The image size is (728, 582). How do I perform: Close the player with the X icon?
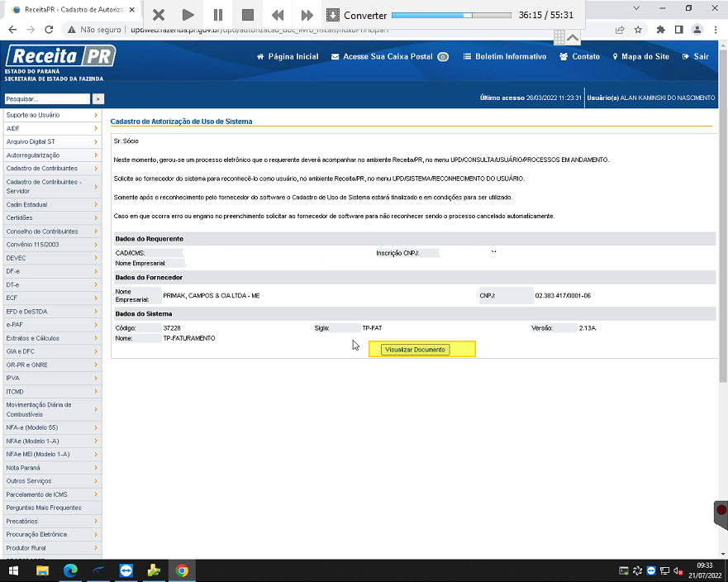[x=159, y=15]
